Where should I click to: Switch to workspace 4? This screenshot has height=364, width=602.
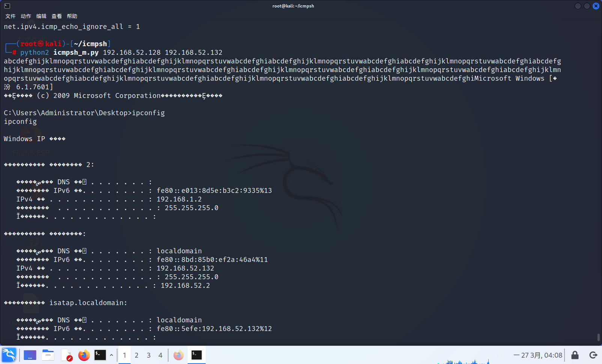click(x=160, y=355)
